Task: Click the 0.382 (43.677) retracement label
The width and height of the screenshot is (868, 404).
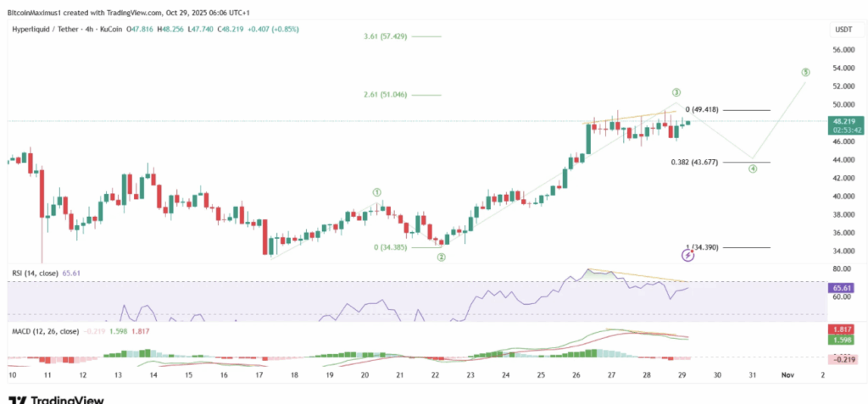Action: 695,162
